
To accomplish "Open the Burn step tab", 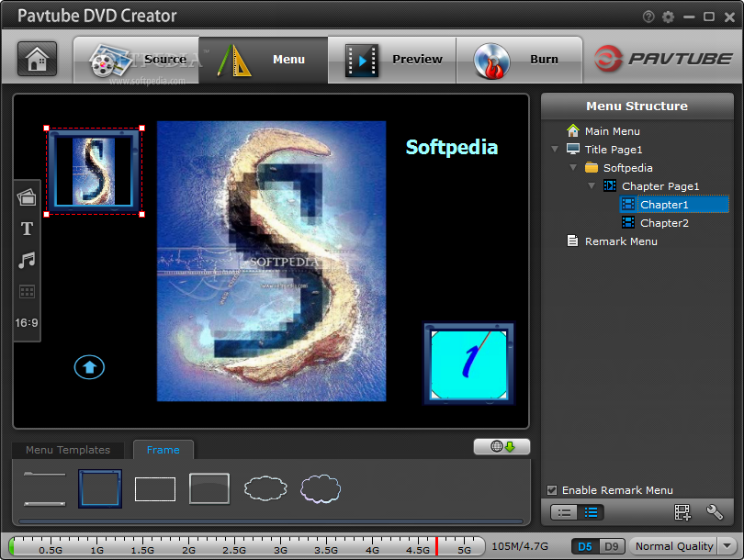I will (519, 60).
